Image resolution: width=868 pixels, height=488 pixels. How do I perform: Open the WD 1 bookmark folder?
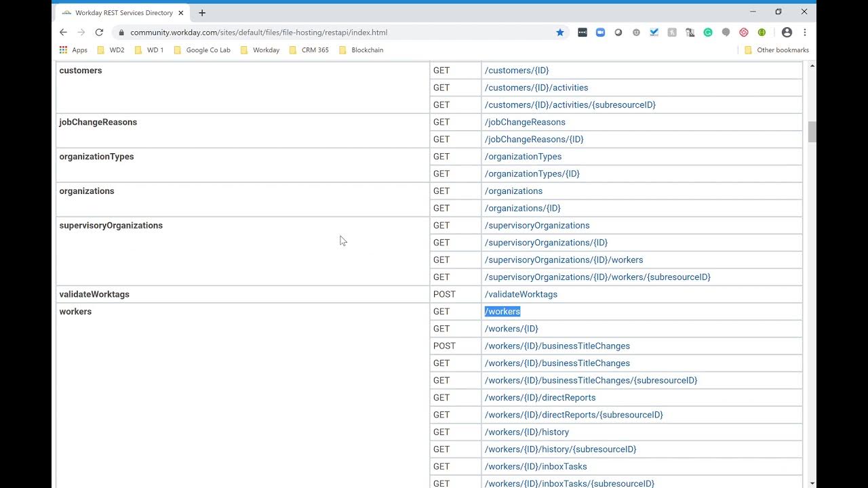tap(149, 49)
